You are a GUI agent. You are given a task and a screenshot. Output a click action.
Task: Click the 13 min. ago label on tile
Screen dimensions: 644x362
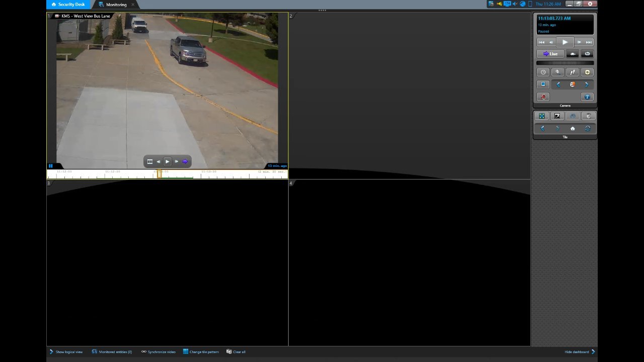pos(277,166)
